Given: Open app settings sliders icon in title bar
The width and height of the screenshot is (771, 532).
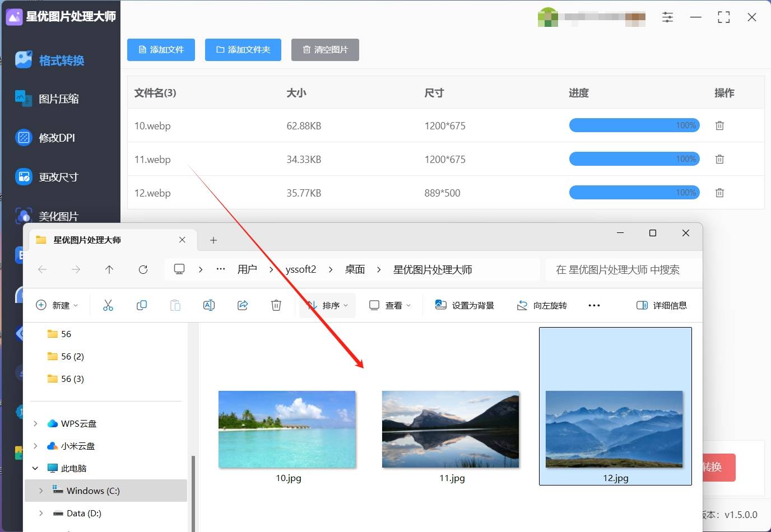Looking at the screenshot, I should (667, 17).
